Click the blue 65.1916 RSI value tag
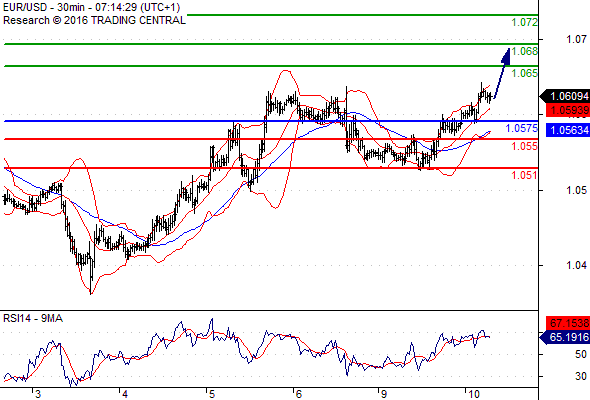Image resolution: width=590 pixels, height=400 pixels. tap(565, 337)
